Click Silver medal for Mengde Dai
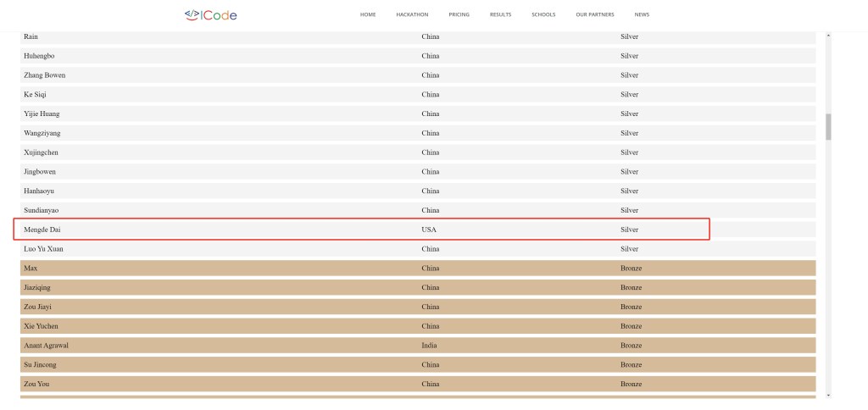 click(629, 230)
